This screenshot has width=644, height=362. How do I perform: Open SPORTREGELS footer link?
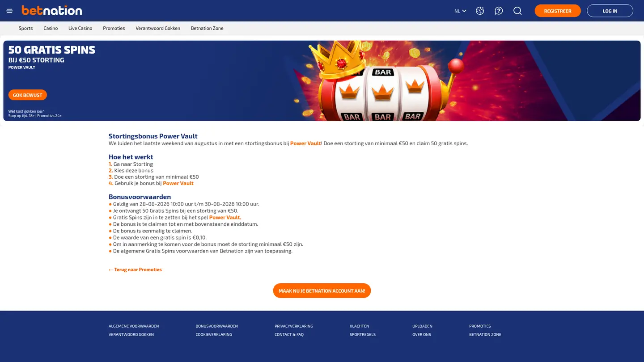pos(363,335)
